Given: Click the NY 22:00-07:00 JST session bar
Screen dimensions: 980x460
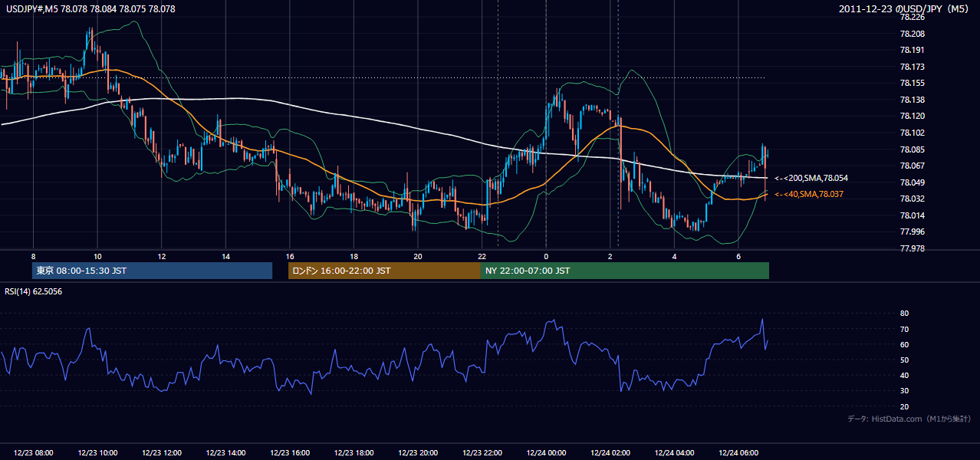Looking at the screenshot, I should pos(625,271).
